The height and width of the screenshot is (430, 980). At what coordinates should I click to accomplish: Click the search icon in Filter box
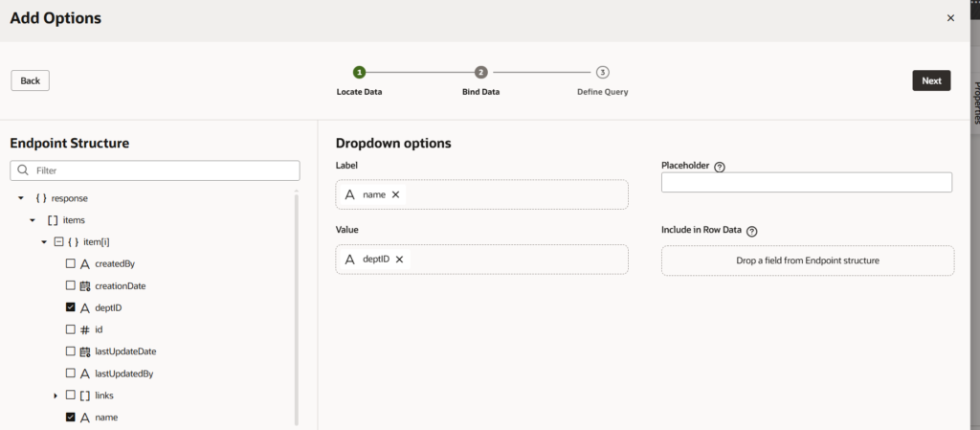(23, 170)
